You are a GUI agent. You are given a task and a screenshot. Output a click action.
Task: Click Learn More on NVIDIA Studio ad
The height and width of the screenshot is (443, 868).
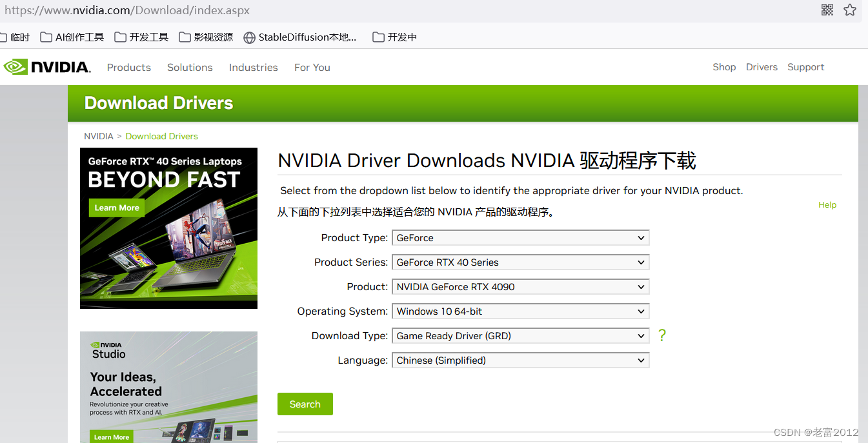tap(112, 437)
